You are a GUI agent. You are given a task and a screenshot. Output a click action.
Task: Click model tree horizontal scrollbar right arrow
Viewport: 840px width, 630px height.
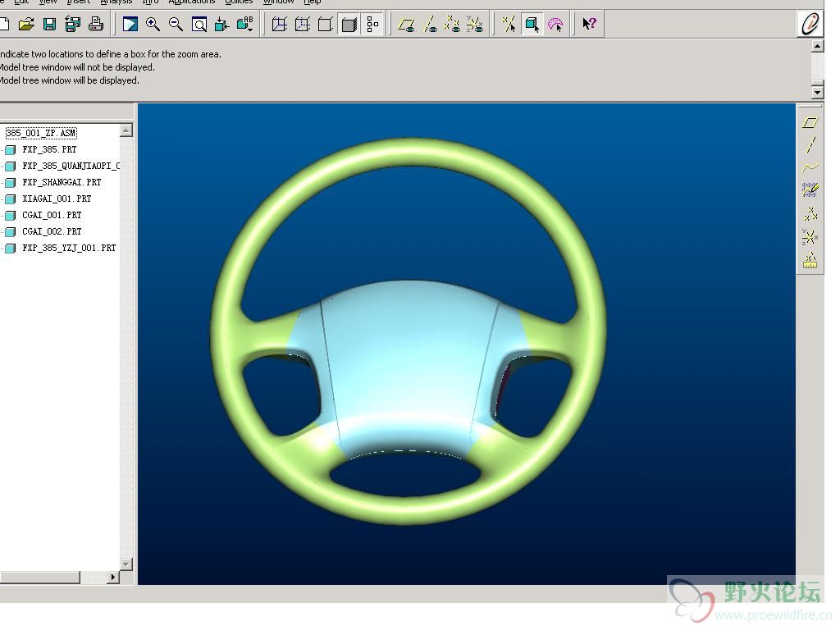112,577
